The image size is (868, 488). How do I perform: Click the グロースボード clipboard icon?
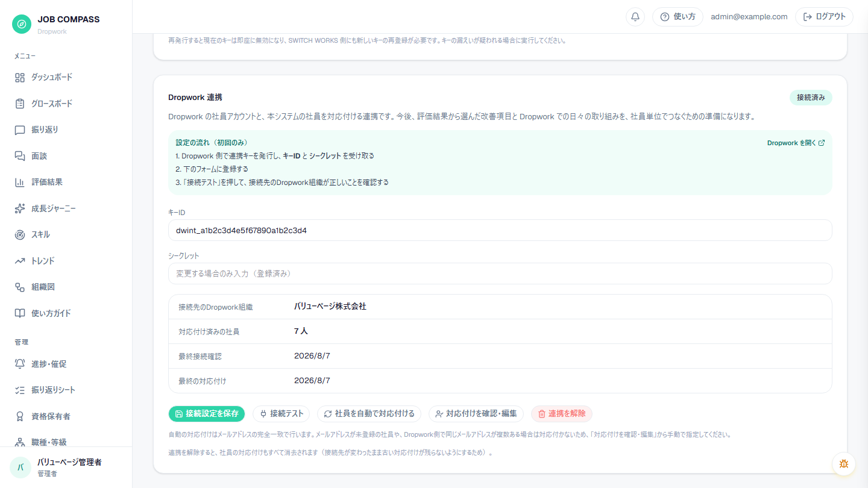click(20, 104)
